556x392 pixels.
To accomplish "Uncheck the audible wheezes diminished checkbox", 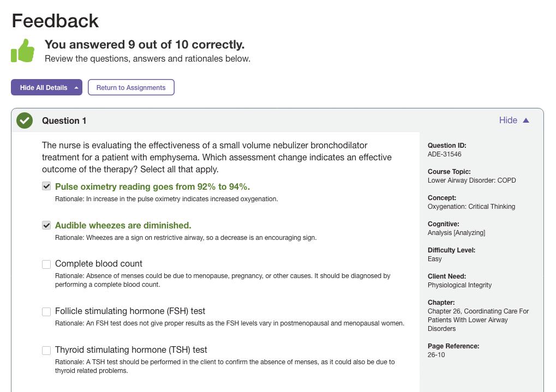I will pos(46,225).
